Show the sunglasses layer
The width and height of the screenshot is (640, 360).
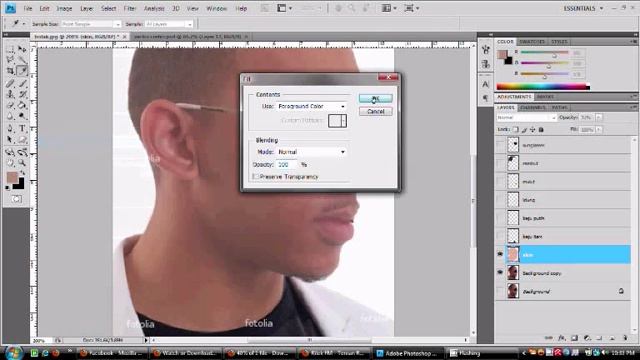(x=500, y=144)
